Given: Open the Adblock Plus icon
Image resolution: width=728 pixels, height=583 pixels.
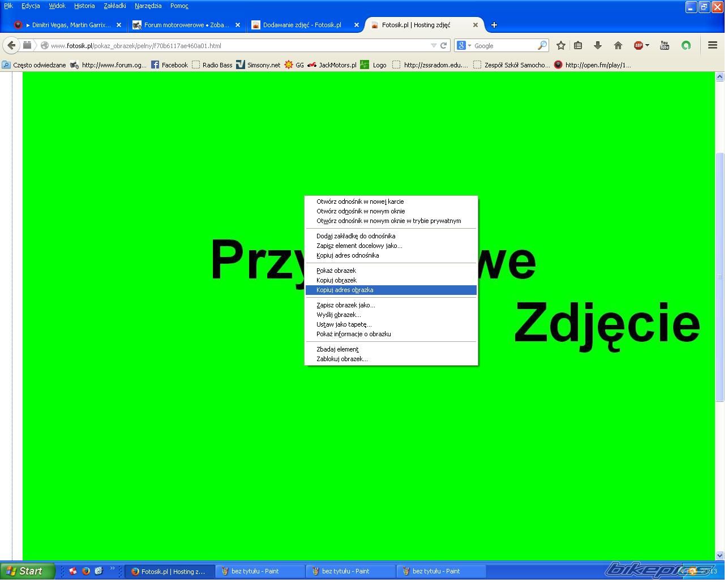Looking at the screenshot, I should pyautogui.click(x=638, y=45).
